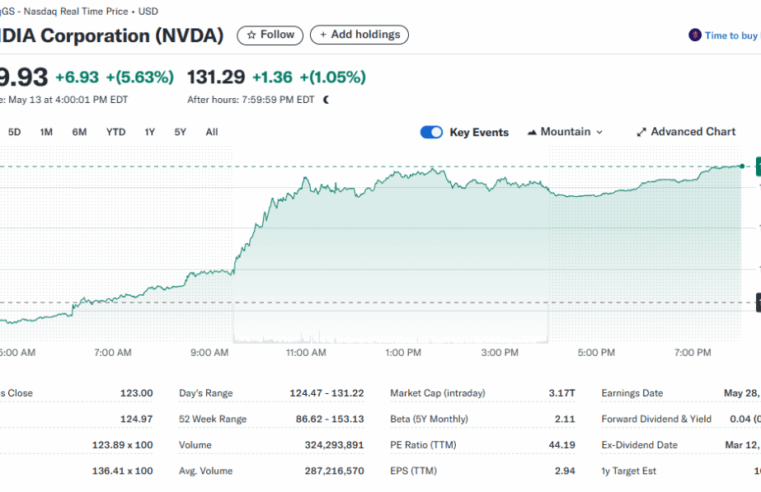Click the 11:00 AM axis label
The image size is (761, 492).
(x=306, y=352)
